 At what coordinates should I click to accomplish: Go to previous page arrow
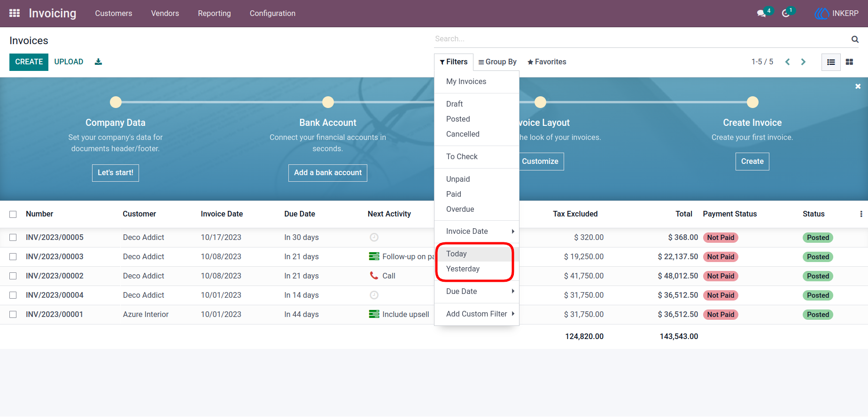tap(788, 62)
